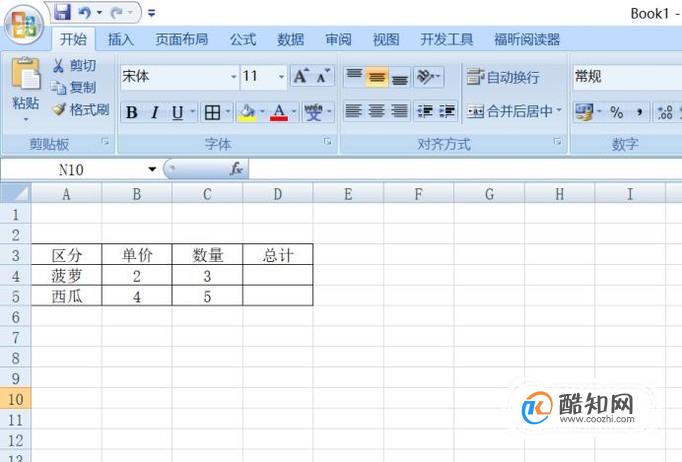Screen dimensions: 682x462
Task: Align text right
Action: [400, 110]
